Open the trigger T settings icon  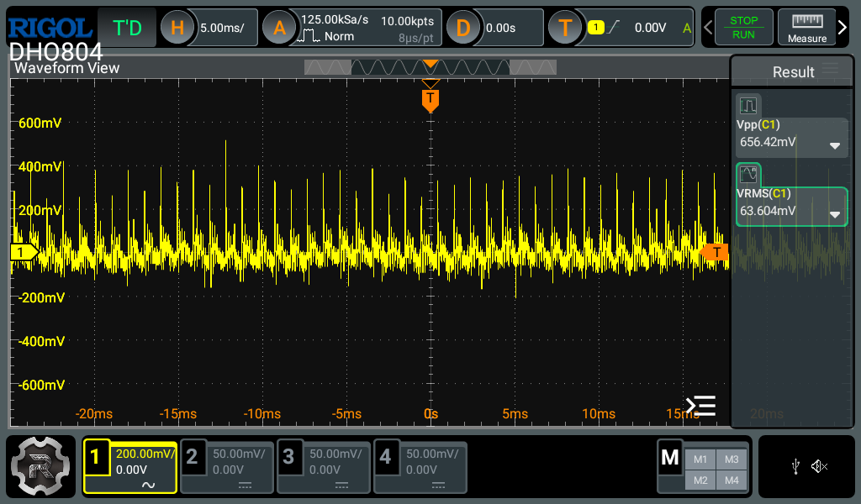coord(565,28)
